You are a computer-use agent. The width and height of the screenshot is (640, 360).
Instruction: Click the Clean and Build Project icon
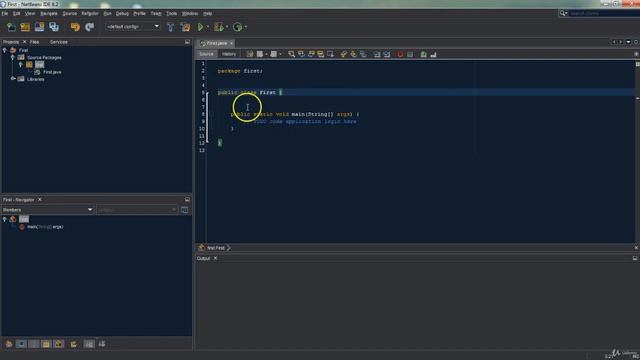click(185, 27)
